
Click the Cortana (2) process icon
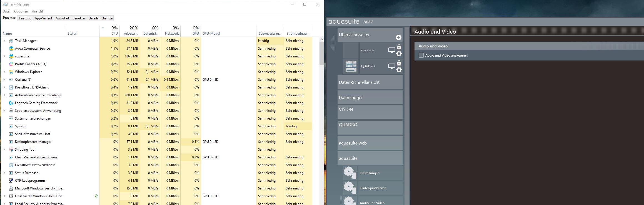click(11, 80)
